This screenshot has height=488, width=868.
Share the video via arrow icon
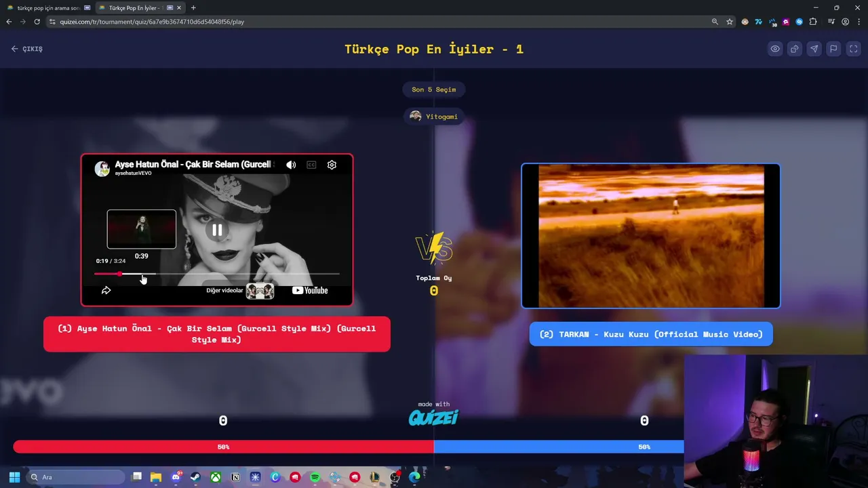106,291
